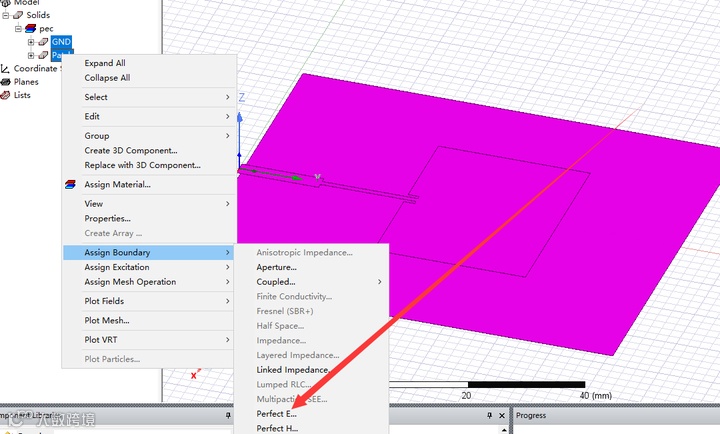
Task: Select Solids label in model tree
Action: [x=38, y=15]
